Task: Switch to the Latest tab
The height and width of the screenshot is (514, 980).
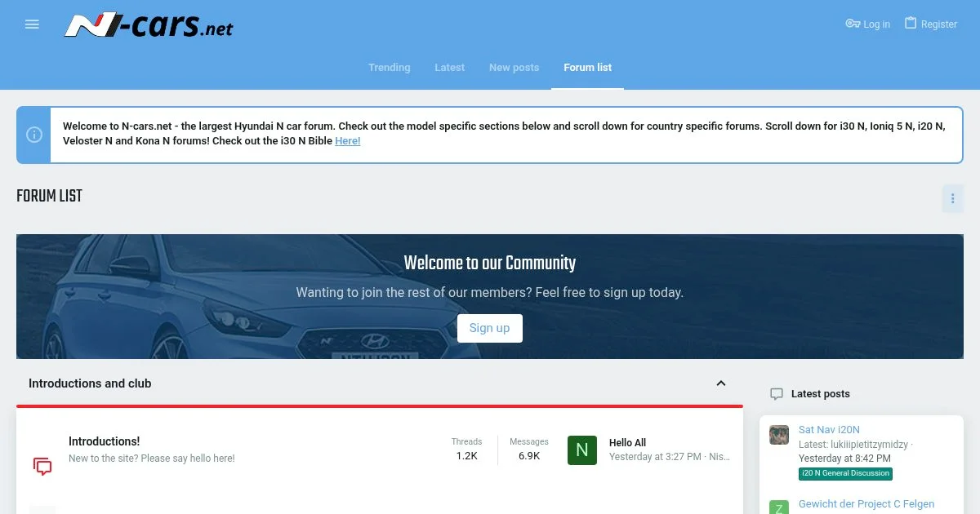Action: 449,68
